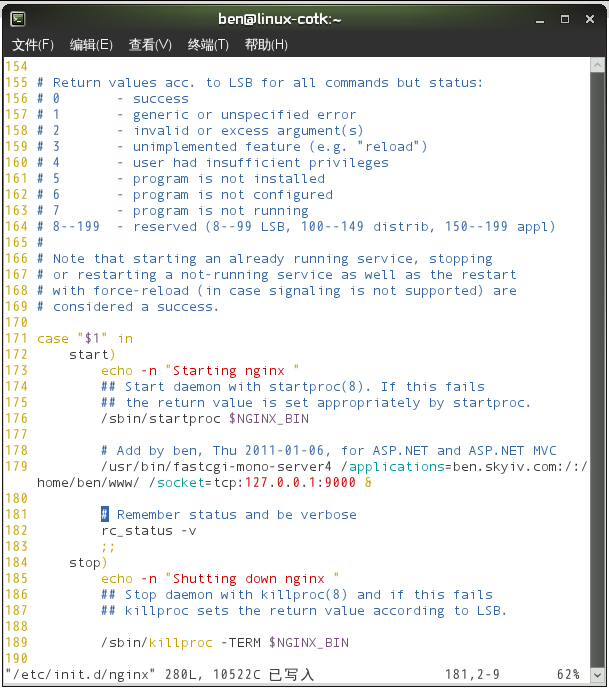Click the 'case' keyword on line 171
Screen dimensions: 609x689
[53, 339]
